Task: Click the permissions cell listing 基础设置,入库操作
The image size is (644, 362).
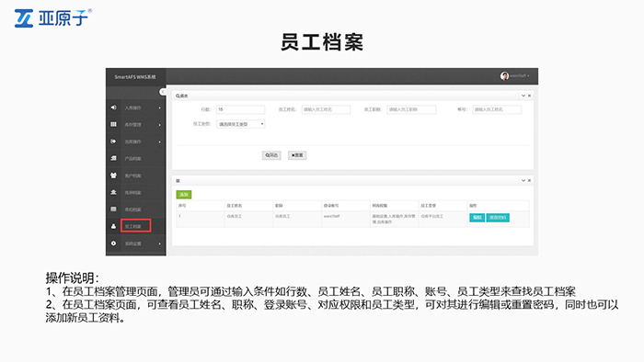Action: click(394, 219)
